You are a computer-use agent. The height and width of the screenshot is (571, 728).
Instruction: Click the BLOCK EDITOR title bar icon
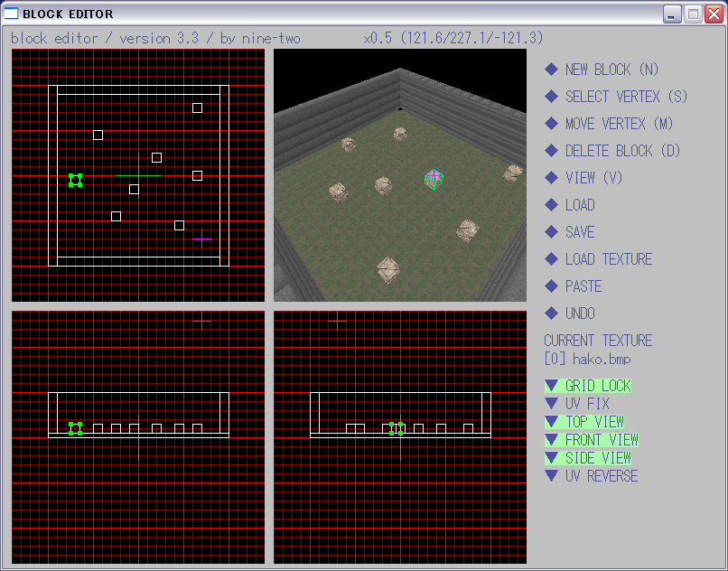(x=13, y=14)
